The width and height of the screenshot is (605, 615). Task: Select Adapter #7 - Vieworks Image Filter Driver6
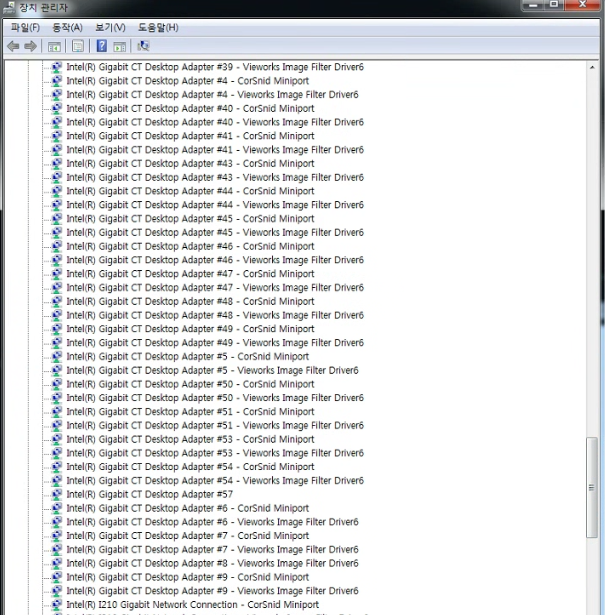[212, 549]
